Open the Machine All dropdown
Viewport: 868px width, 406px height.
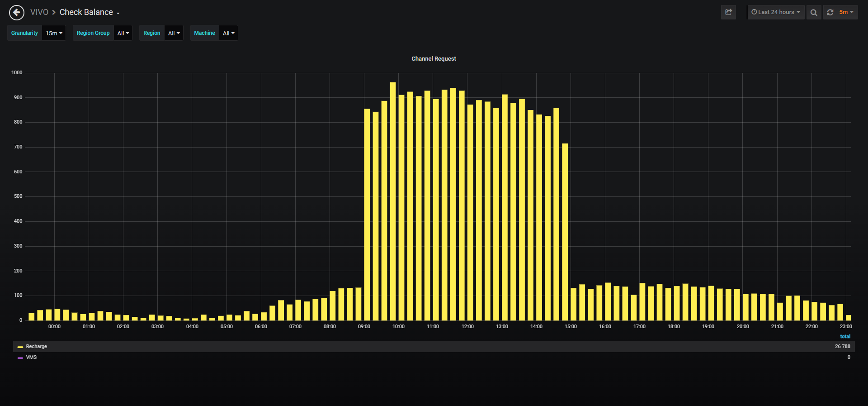pos(228,33)
